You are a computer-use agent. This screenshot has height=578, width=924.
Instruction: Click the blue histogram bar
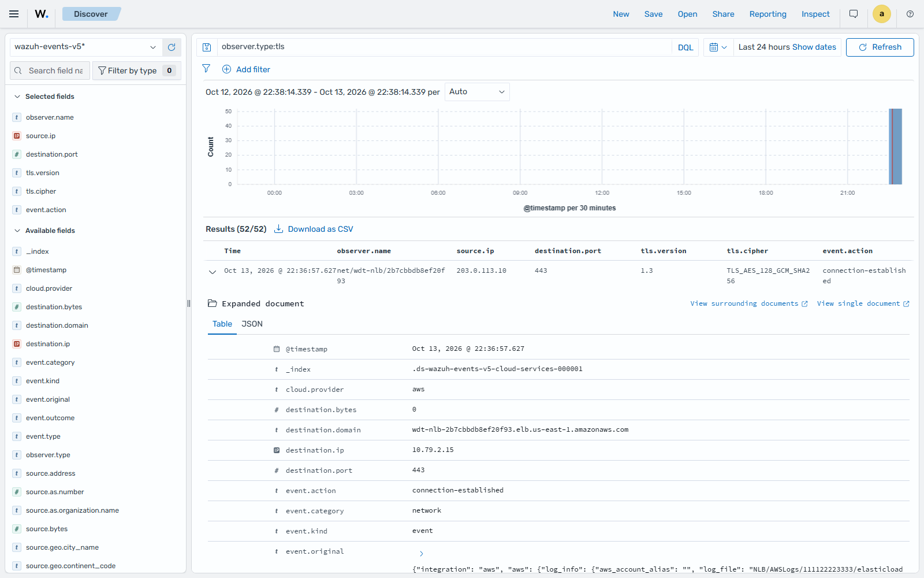[x=895, y=146]
